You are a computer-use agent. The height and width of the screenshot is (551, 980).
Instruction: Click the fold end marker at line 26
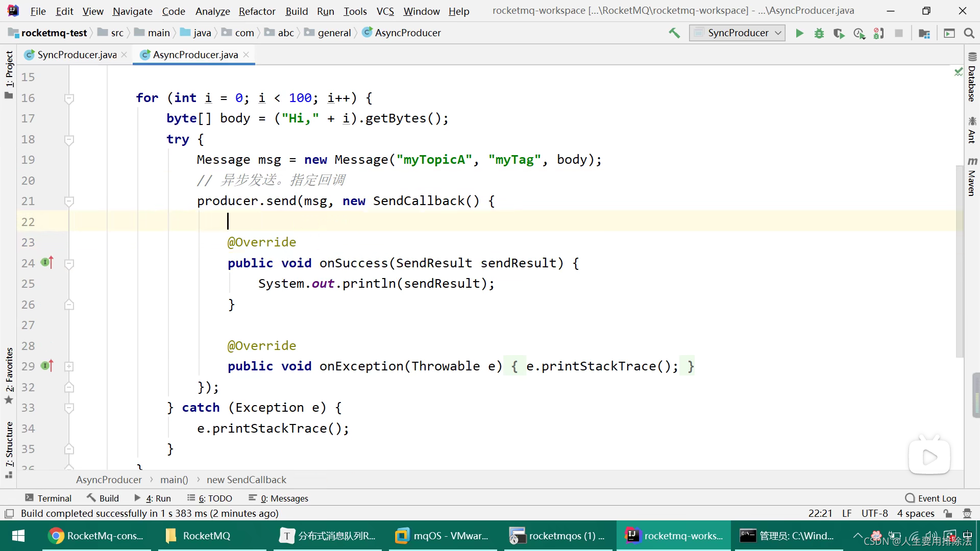(x=69, y=305)
